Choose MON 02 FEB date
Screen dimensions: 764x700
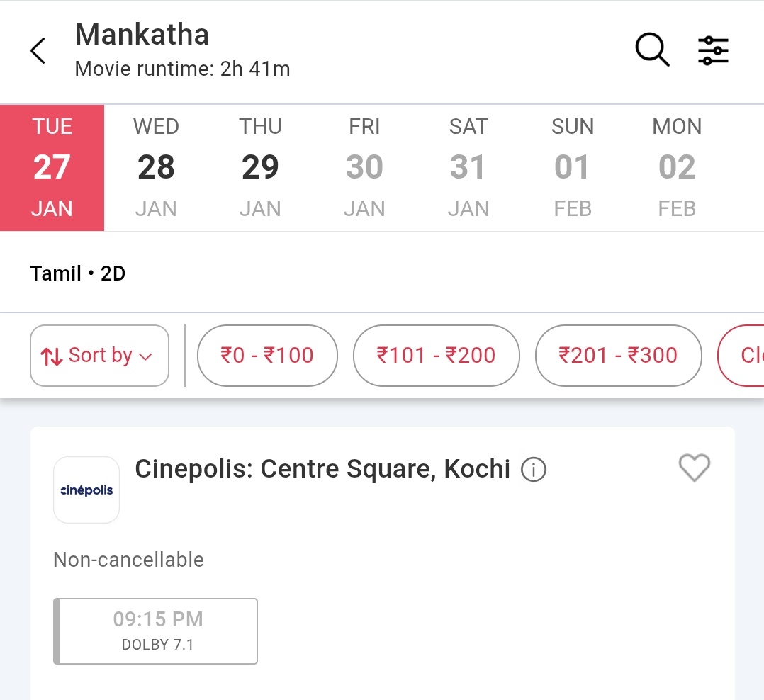[677, 168]
